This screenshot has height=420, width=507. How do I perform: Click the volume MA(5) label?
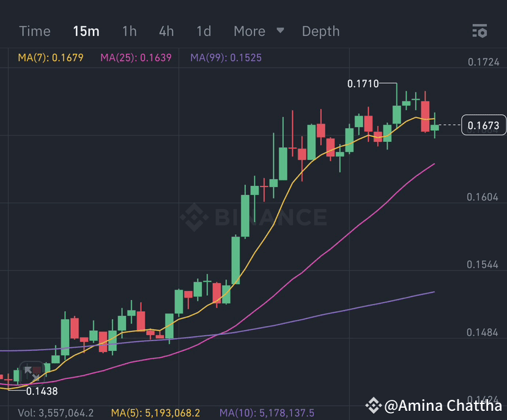(x=156, y=412)
